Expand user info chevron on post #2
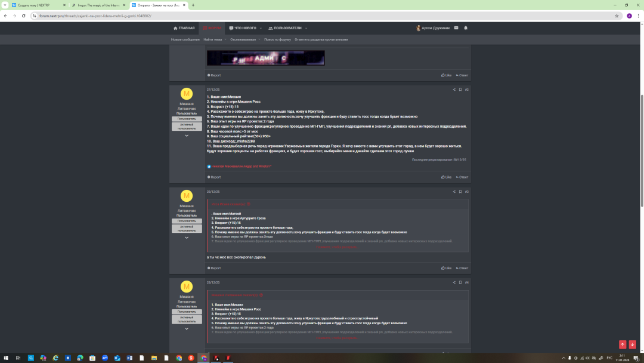Image resolution: width=644 pixels, height=363 pixels. tap(187, 136)
